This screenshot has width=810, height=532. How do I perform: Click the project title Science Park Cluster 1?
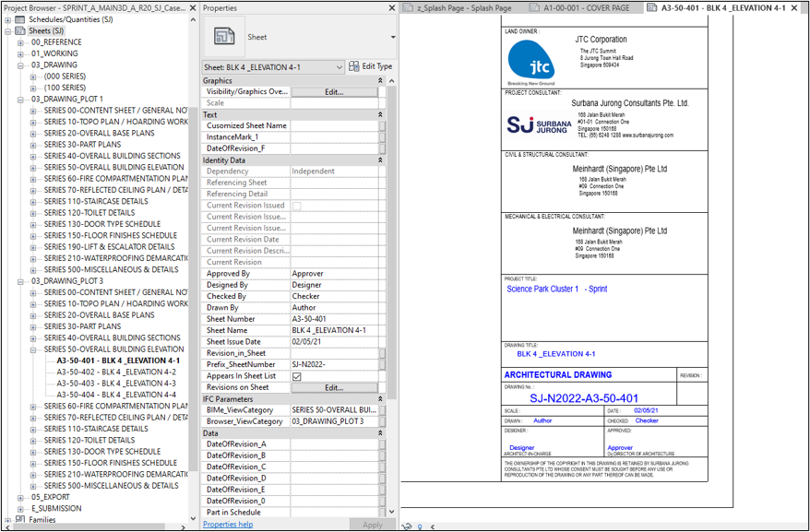tap(542, 289)
